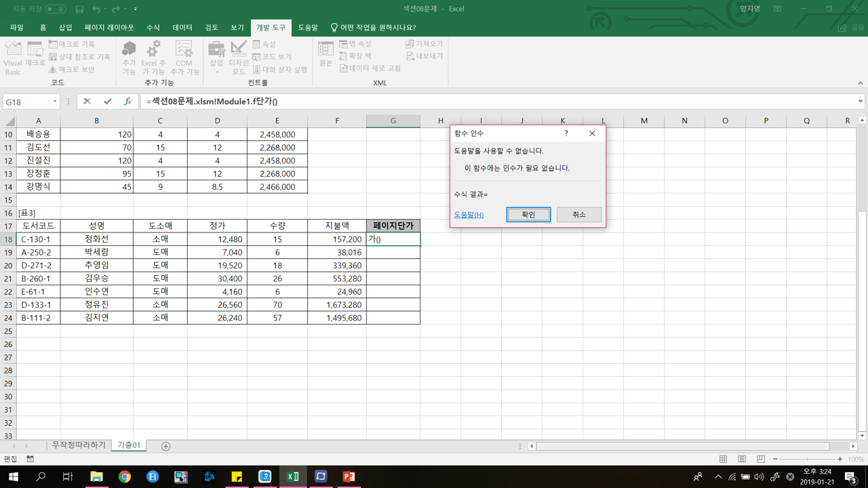Click the 확인 button in dialog
The image size is (868, 488).
pyautogui.click(x=528, y=214)
